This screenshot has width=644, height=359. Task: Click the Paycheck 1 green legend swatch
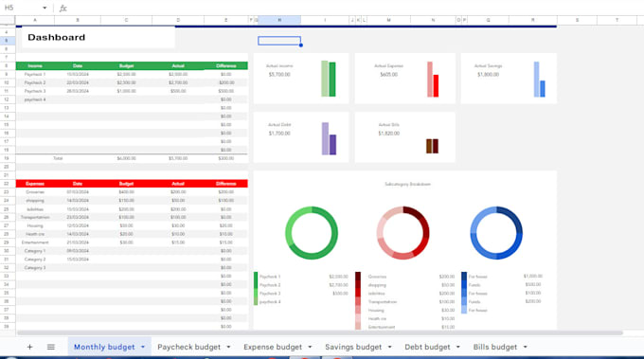pos(256,277)
